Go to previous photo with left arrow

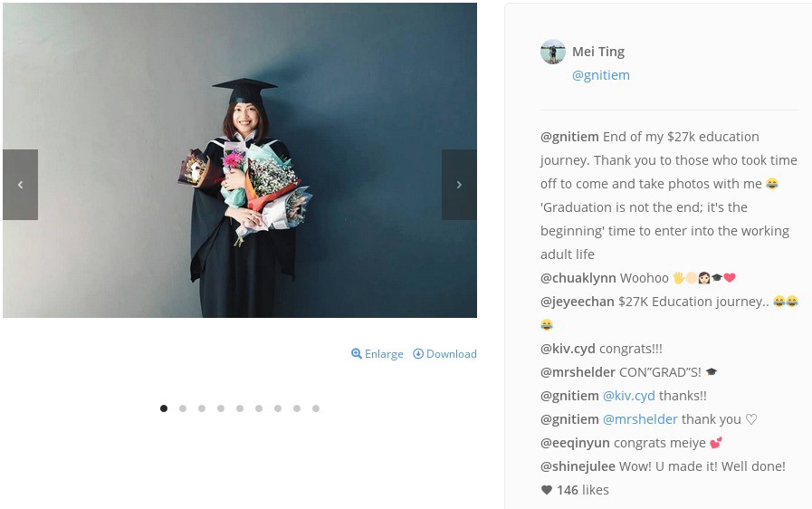(x=20, y=185)
